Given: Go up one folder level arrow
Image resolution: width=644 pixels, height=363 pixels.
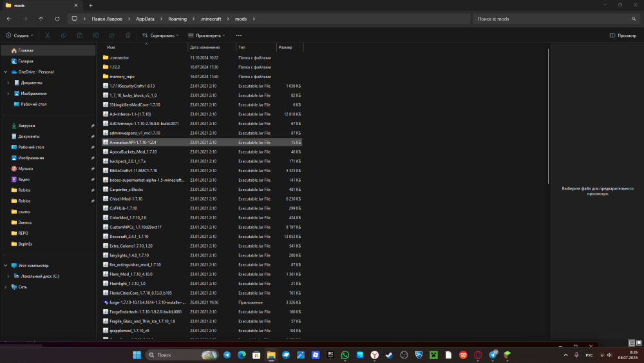Looking at the screenshot, I should [41, 19].
